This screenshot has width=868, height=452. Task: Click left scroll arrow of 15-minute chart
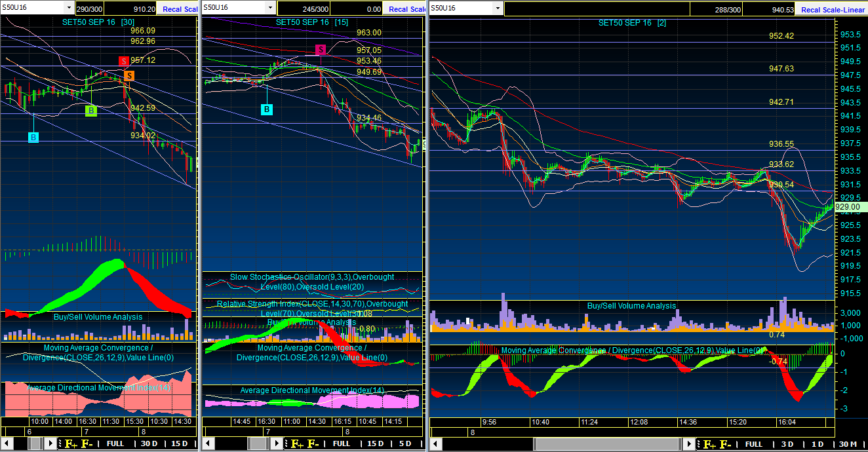(207, 443)
